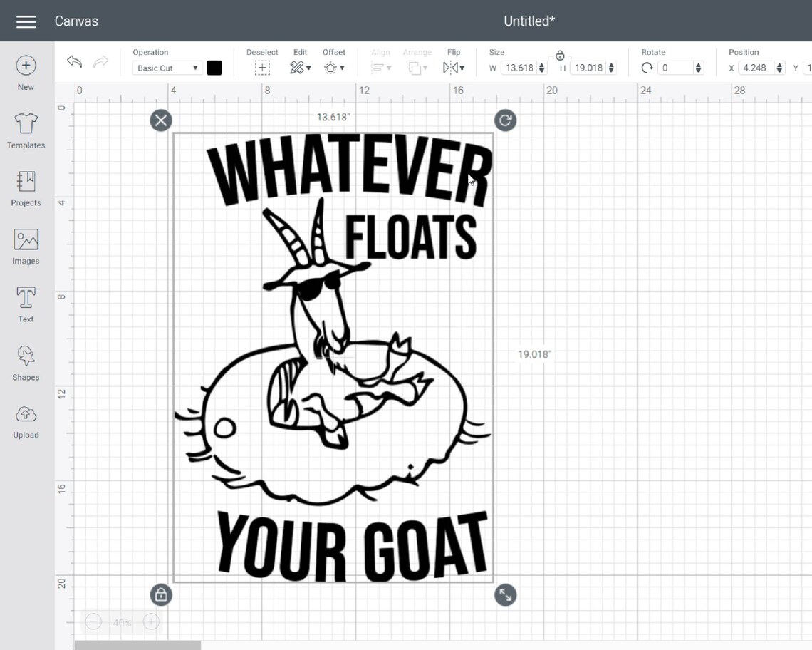Click the Canvas menu label
The width and height of the screenshot is (812, 650).
coord(76,21)
